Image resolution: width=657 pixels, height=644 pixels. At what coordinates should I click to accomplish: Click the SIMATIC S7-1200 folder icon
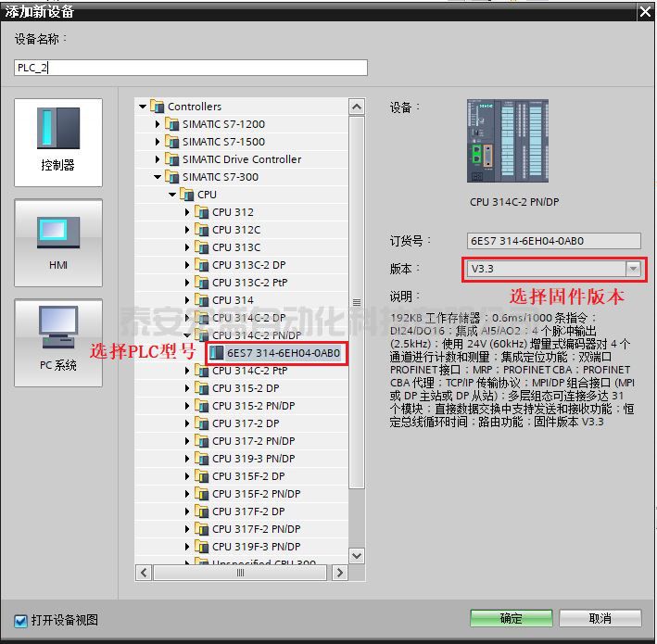(172, 124)
